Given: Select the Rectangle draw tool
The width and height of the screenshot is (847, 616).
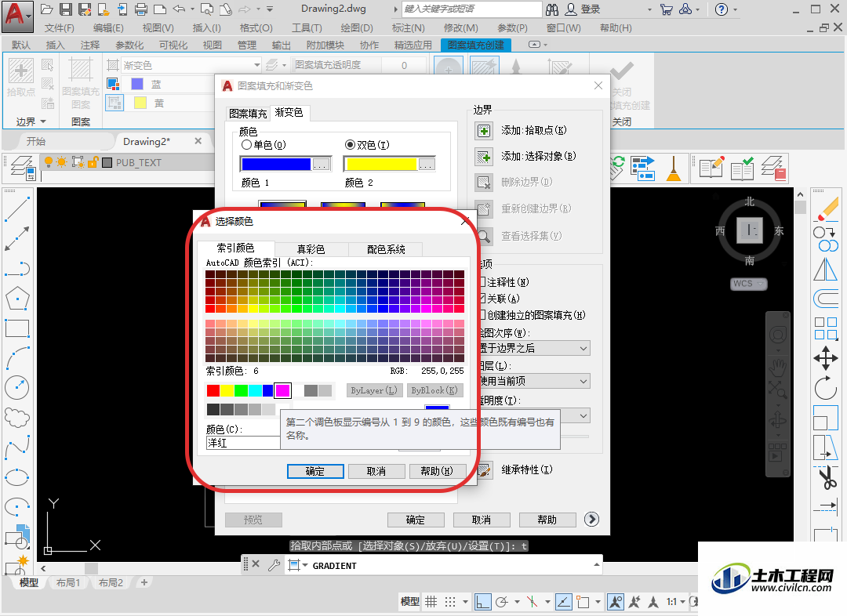Looking at the screenshot, I should [x=17, y=328].
